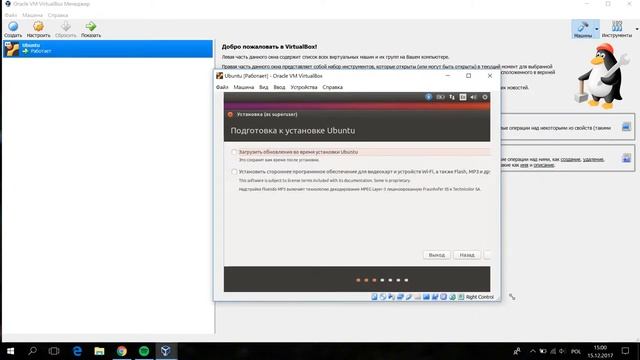Open Машина menu in VirtualBox Manager window
This screenshot has width=640, height=360.
click(32, 15)
